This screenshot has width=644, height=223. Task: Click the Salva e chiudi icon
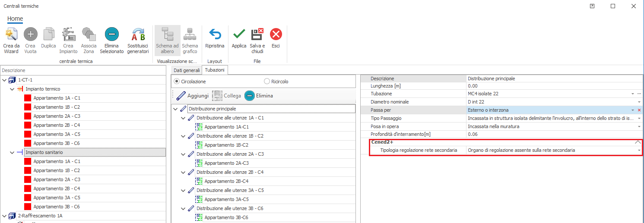257,35
